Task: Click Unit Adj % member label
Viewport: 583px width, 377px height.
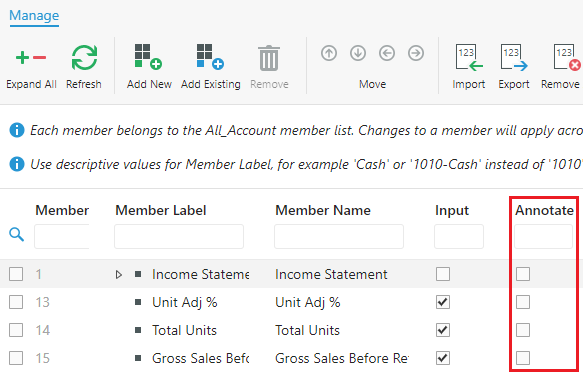Action: tap(184, 302)
